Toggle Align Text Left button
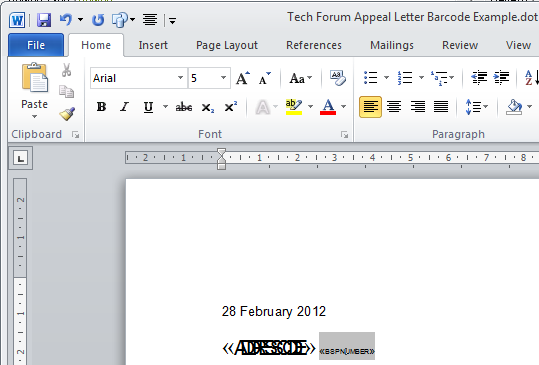 tap(370, 107)
